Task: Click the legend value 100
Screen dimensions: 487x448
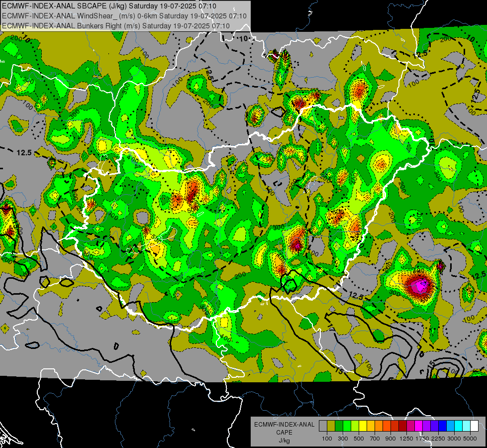Action: [327, 439]
